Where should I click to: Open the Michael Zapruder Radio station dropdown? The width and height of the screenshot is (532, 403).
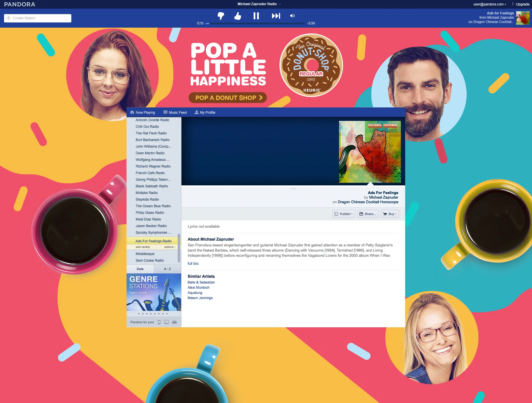point(259,4)
